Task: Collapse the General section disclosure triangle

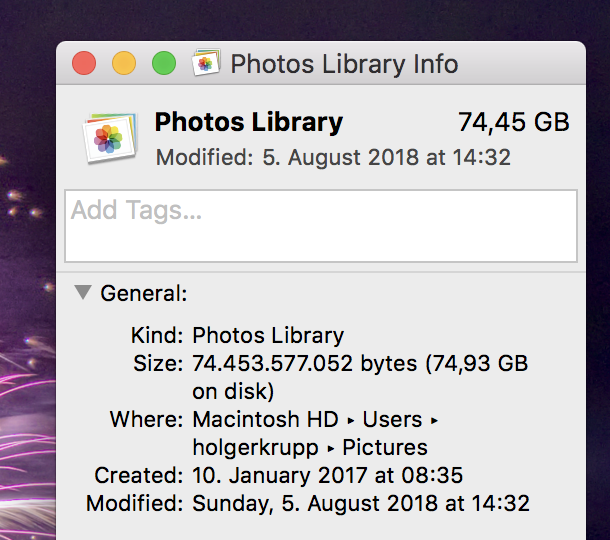Action: coord(83,293)
